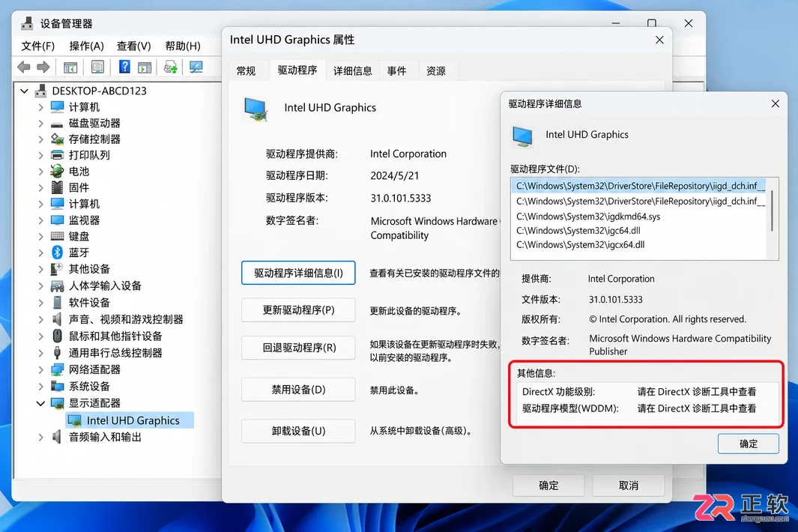This screenshot has height=532, width=798.
Task: Collapse the 显示适配器 node
Action: pyautogui.click(x=40, y=403)
